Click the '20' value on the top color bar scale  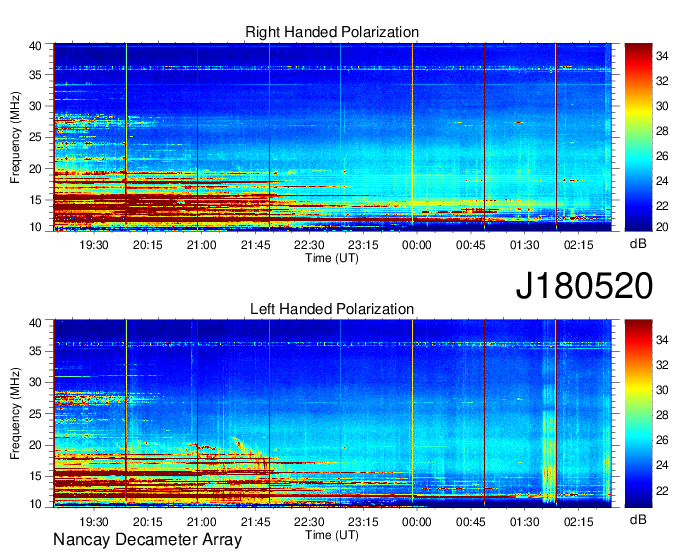coord(662,226)
